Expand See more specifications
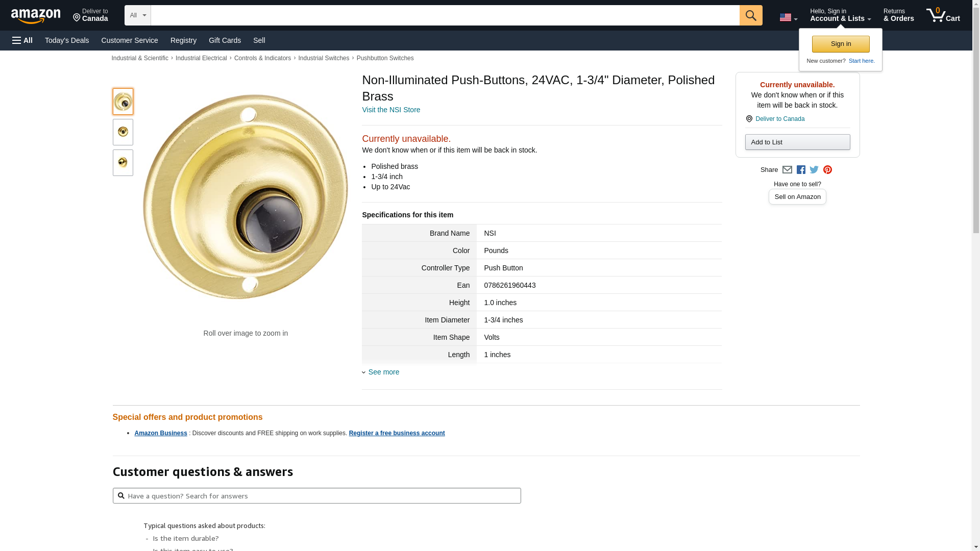This screenshot has width=980, height=551. click(x=383, y=372)
